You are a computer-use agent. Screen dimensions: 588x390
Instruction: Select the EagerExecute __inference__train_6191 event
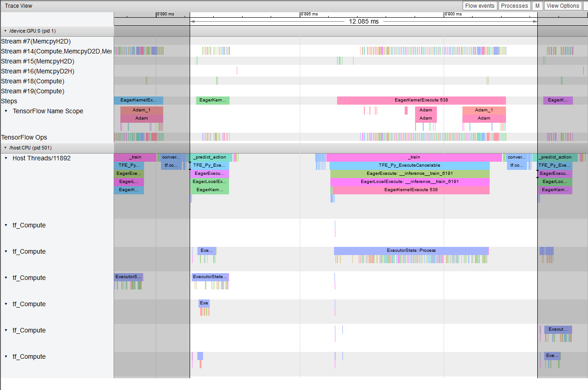click(410, 173)
